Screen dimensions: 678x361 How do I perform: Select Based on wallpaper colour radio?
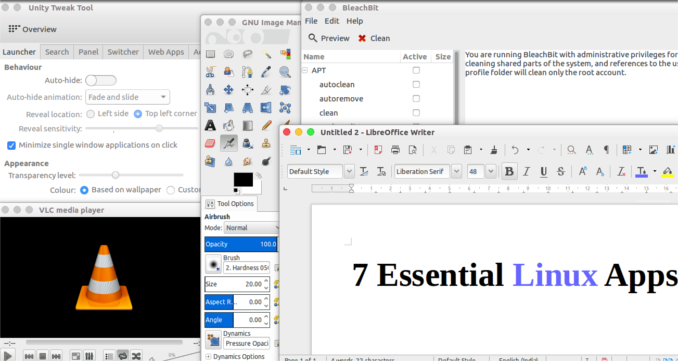tap(84, 190)
